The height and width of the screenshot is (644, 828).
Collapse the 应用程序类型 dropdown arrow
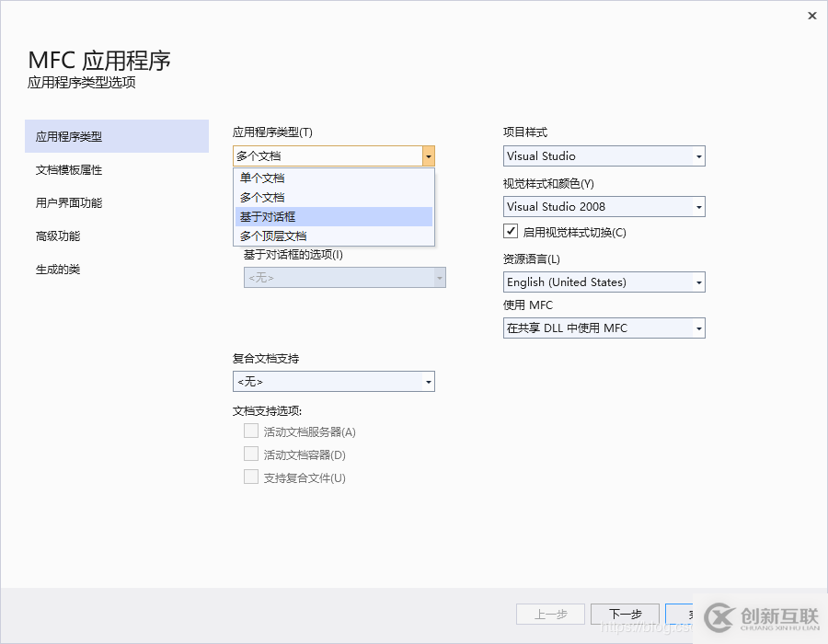click(x=428, y=155)
